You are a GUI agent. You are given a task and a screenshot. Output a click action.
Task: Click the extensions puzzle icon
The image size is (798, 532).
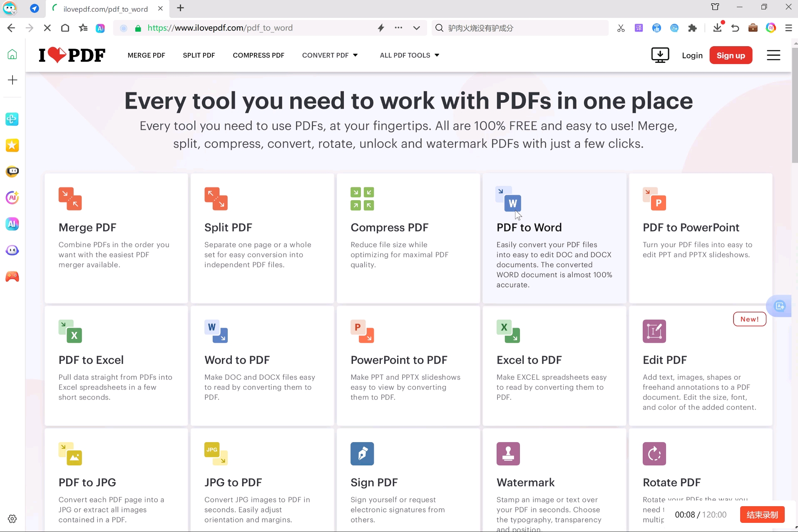(692, 28)
